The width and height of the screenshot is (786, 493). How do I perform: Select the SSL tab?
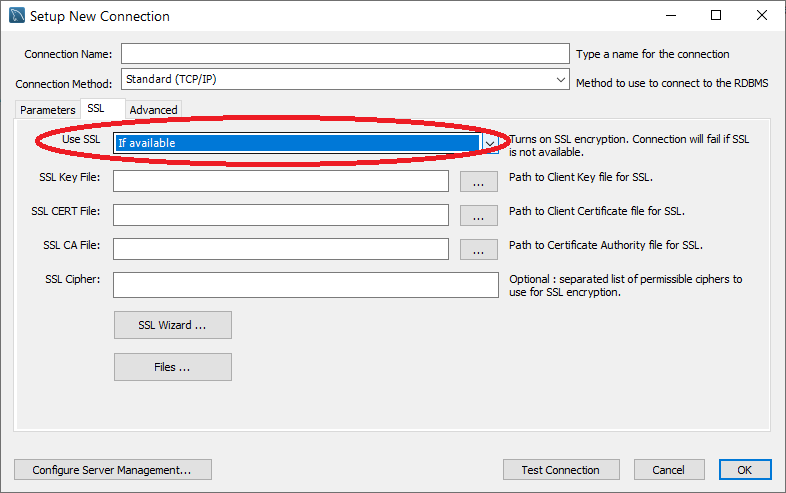(x=96, y=108)
